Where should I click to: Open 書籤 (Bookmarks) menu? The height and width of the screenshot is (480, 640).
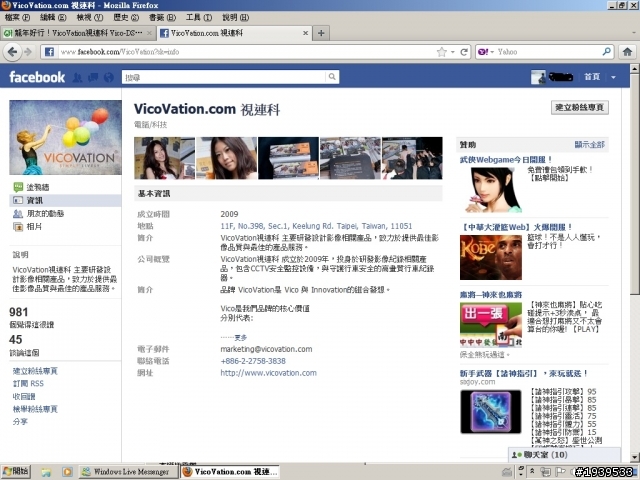[x=162, y=18]
